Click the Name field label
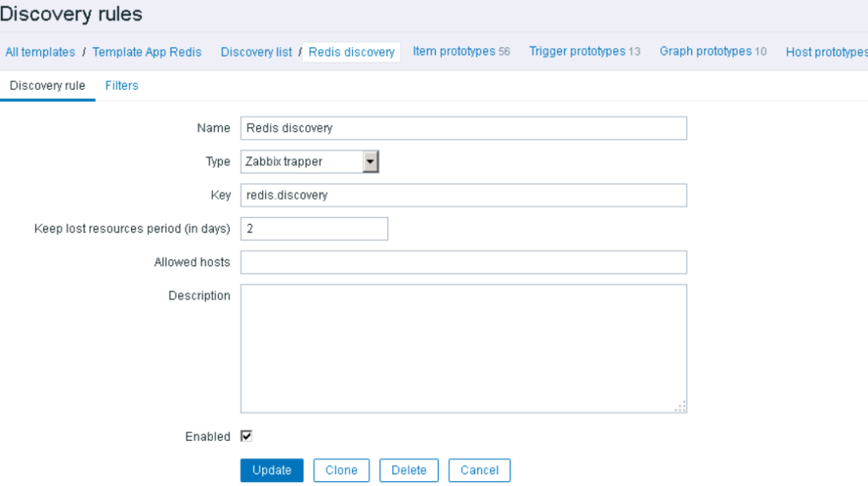868x486 pixels. [x=213, y=128]
